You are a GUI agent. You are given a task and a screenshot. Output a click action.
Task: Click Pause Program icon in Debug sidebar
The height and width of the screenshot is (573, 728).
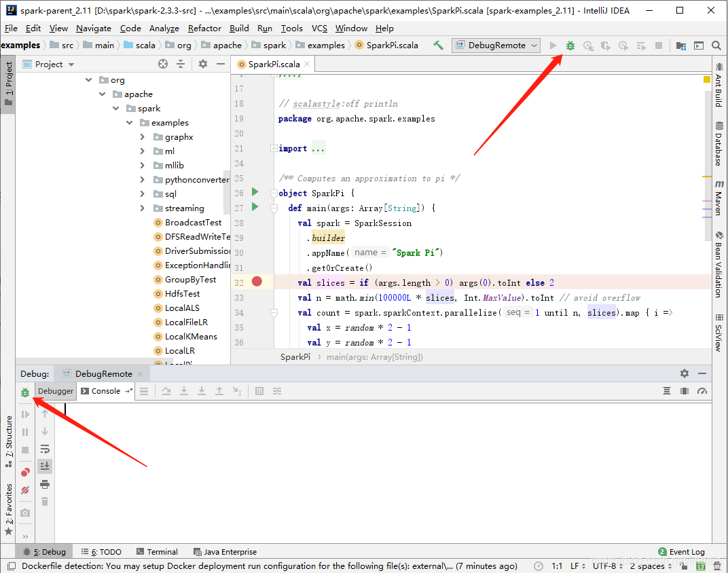tap(25, 432)
